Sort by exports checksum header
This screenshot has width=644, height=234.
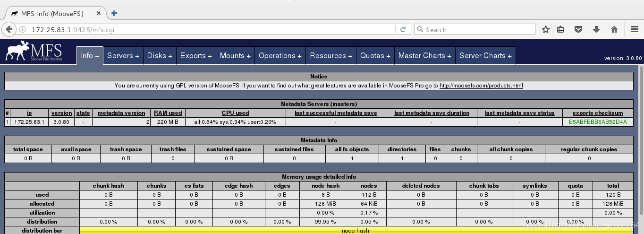point(598,113)
